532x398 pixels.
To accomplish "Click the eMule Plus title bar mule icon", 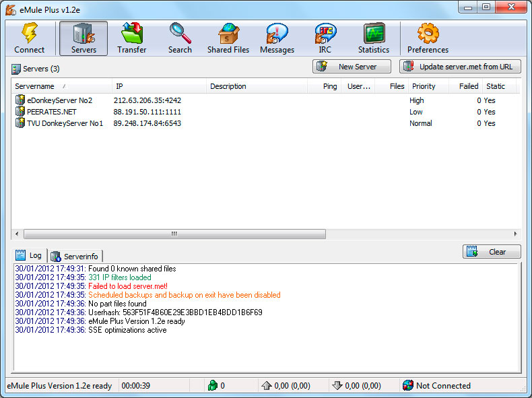I will (11, 10).
